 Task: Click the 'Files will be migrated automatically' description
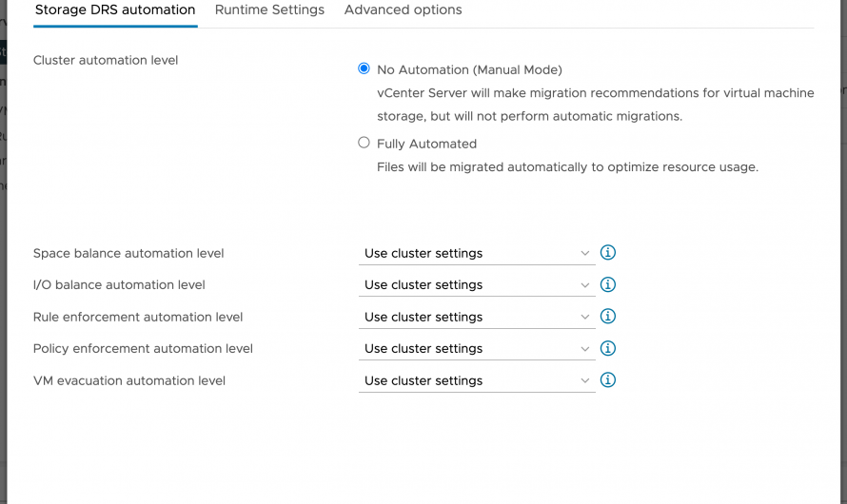tap(567, 167)
